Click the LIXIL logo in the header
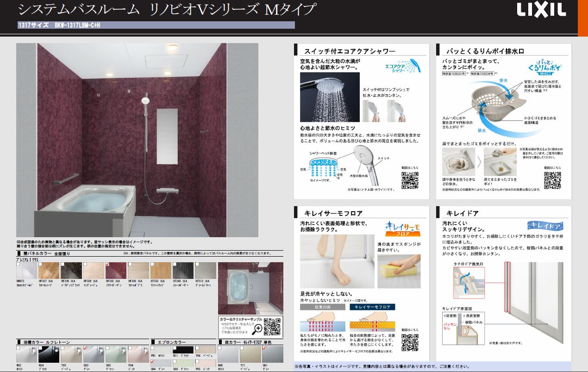Viewport: 588px width, 372px height. pyautogui.click(x=541, y=10)
